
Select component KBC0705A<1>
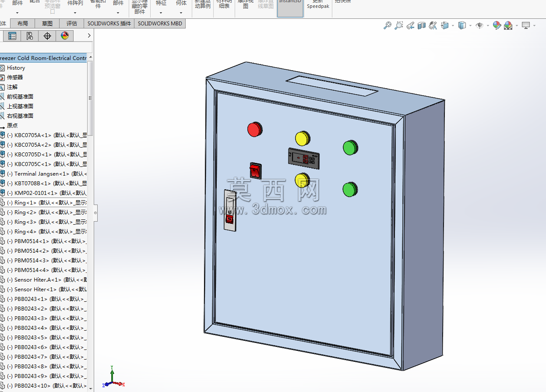(x=43, y=135)
